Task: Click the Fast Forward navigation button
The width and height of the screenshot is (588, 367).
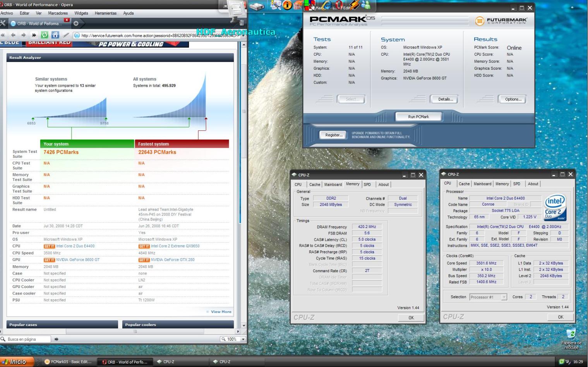Action: pos(34,35)
